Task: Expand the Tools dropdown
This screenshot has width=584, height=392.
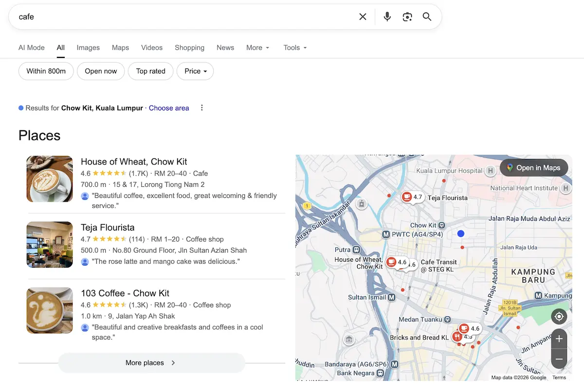Action: point(295,48)
